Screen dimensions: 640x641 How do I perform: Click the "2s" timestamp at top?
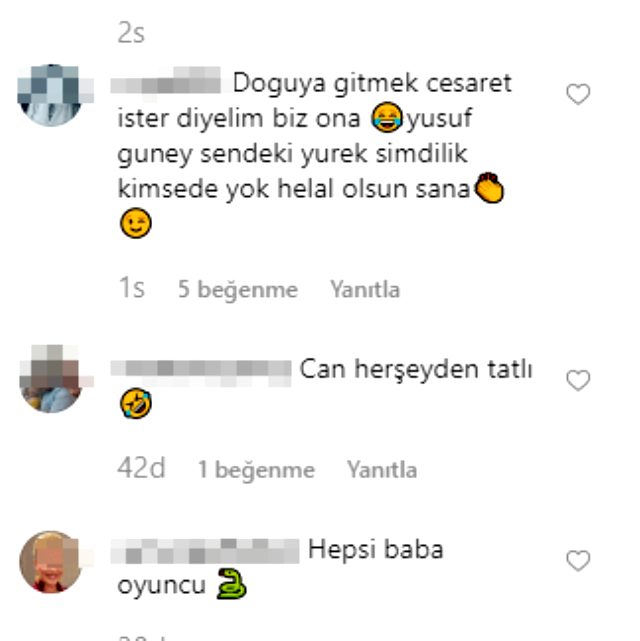(x=131, y=33)
